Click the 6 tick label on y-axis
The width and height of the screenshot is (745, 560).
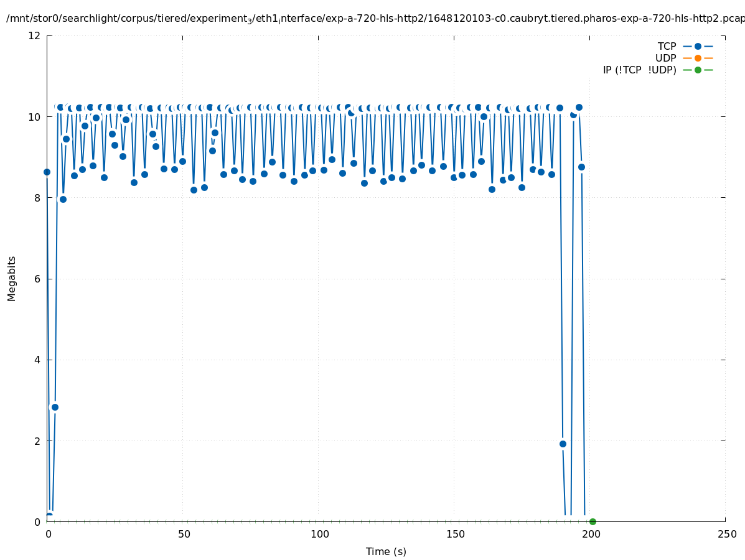(37, 279)
